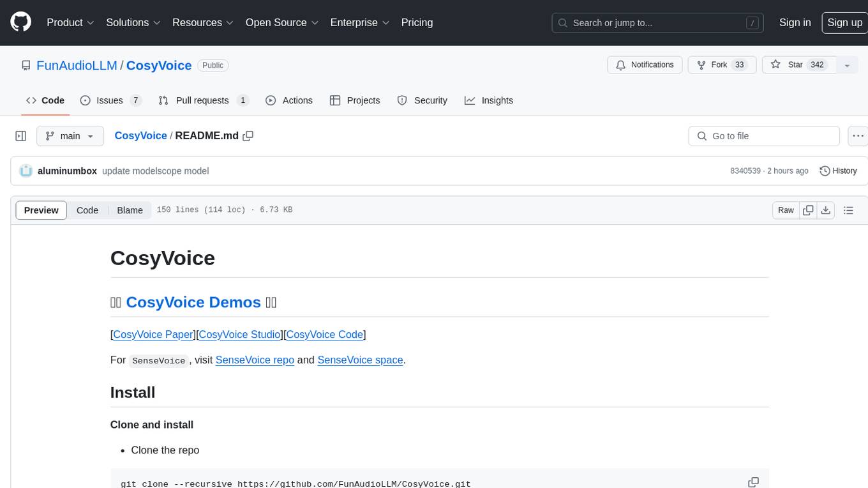Open the Sign up page
868x488 pixels.
(x=844, y=22)
